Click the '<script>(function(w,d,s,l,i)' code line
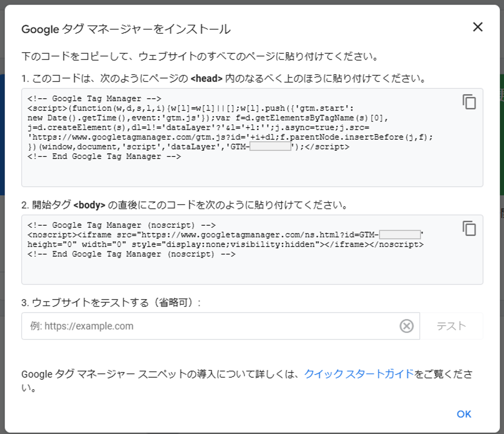The image size is (504, 434). point(191,108)
